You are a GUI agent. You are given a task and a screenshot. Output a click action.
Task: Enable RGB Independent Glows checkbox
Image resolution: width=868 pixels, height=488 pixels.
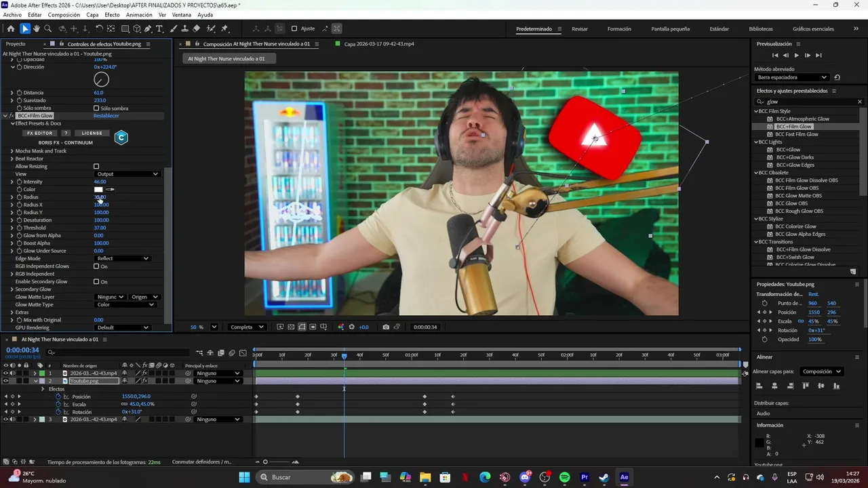pyautogui.click(x=96, y=266)
